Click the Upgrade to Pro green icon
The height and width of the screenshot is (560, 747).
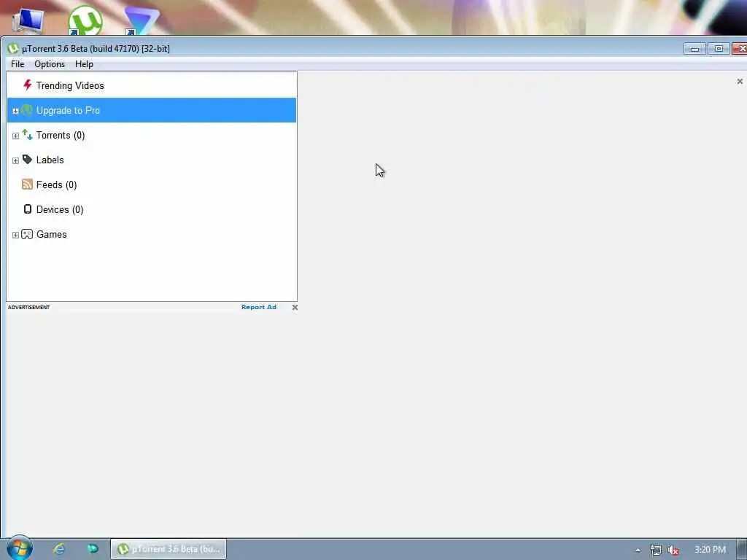pyautogui.click(x=27, y=110)
